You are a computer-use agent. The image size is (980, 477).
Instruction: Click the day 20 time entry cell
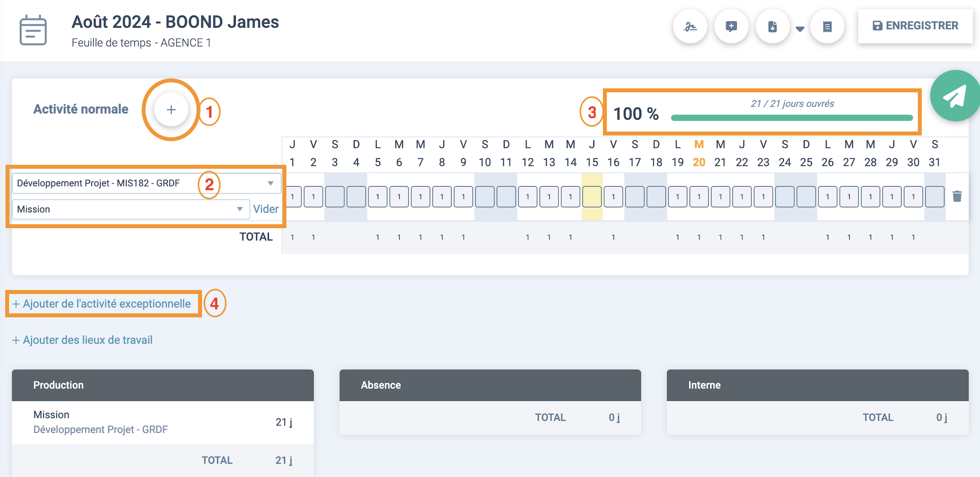pyautogui.click(x=699, y=197)
